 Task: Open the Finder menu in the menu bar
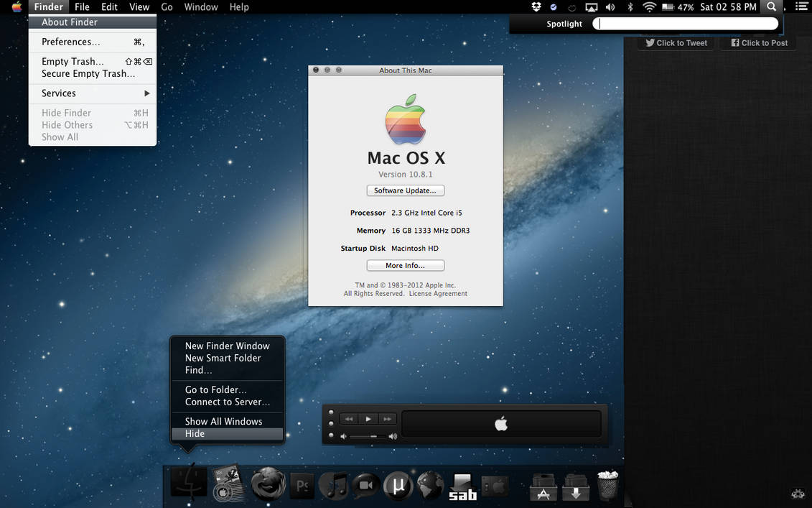pos(49,6)
